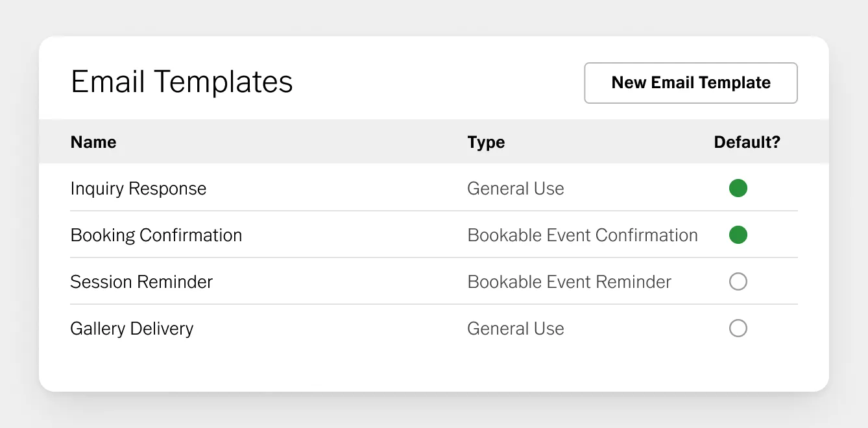
Task: Set Gallery Delivery as default template
Action: click(738, 329)
